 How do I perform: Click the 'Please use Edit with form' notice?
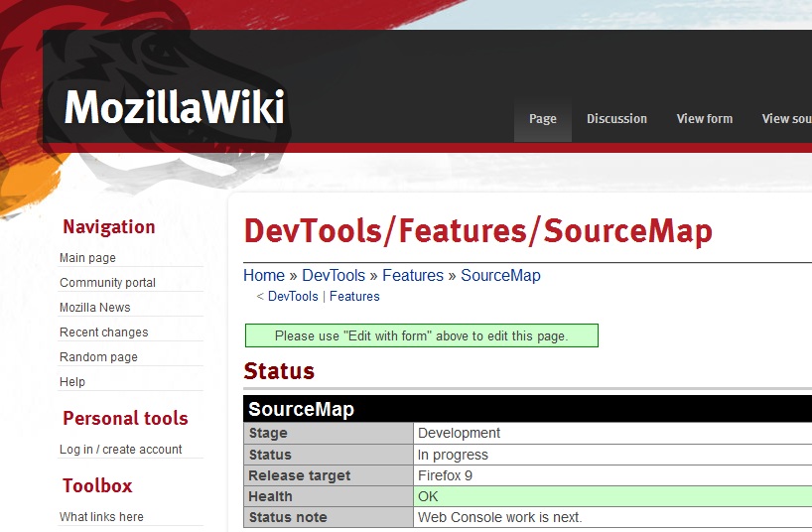pos(422,335)
